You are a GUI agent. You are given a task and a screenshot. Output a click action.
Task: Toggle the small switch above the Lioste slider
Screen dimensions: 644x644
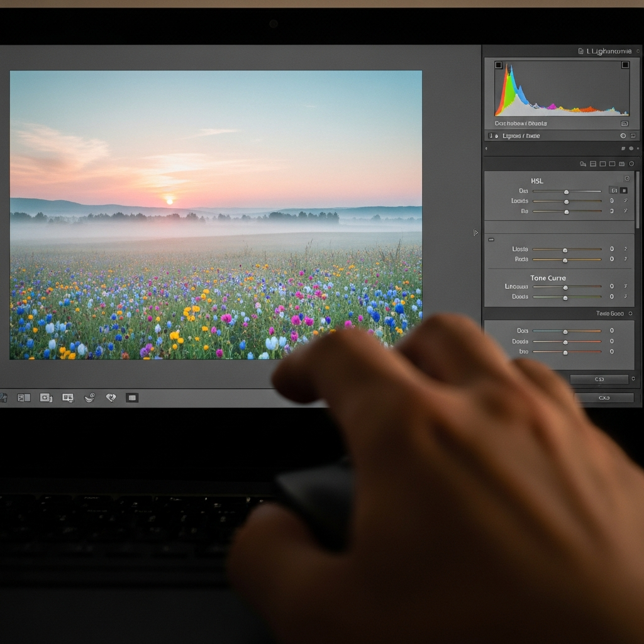click(491, 239)
